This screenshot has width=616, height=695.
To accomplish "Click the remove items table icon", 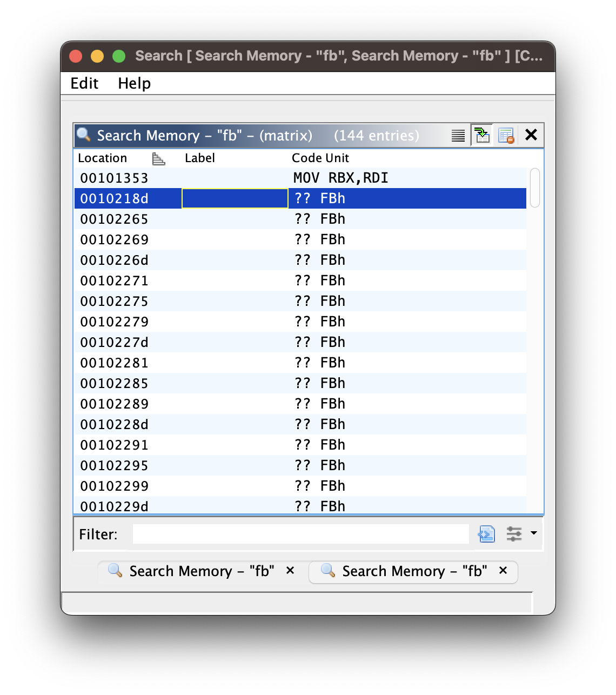I will (506, 136).
